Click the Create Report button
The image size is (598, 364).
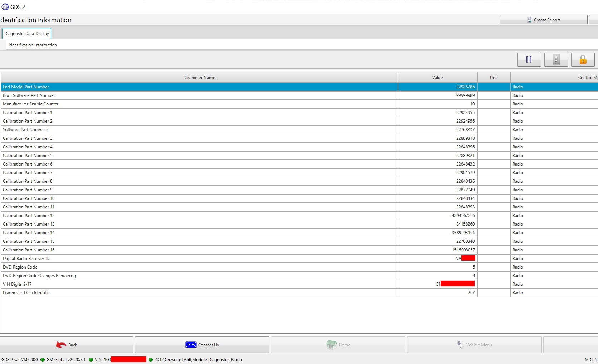(543, 20)
